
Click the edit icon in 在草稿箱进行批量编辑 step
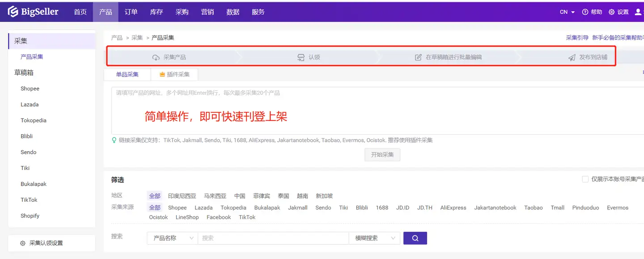tap(419, 57)
